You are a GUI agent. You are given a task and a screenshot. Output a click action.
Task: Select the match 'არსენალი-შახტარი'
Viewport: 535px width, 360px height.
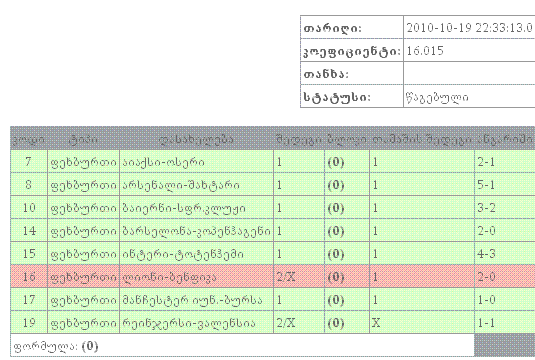coord(181,185)
